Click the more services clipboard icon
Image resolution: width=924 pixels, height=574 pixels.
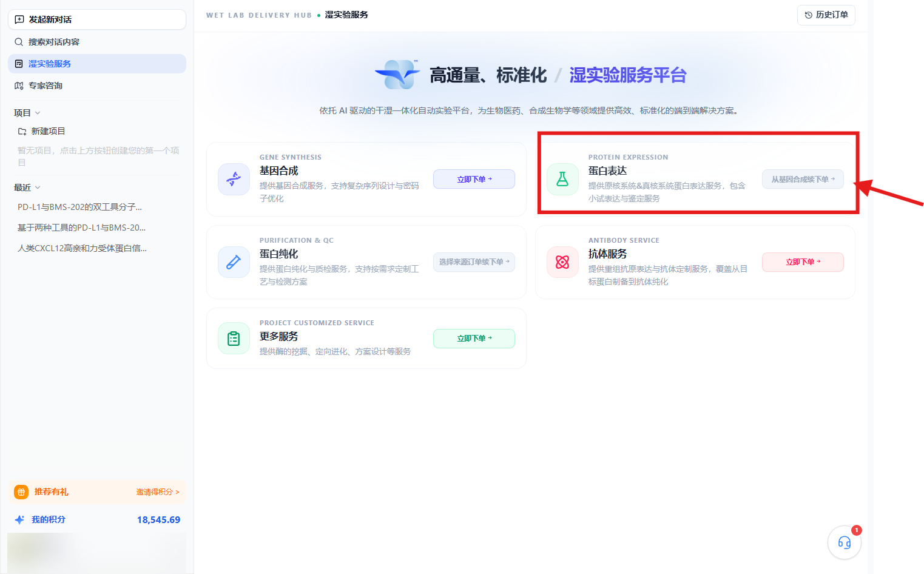(234, 339)
